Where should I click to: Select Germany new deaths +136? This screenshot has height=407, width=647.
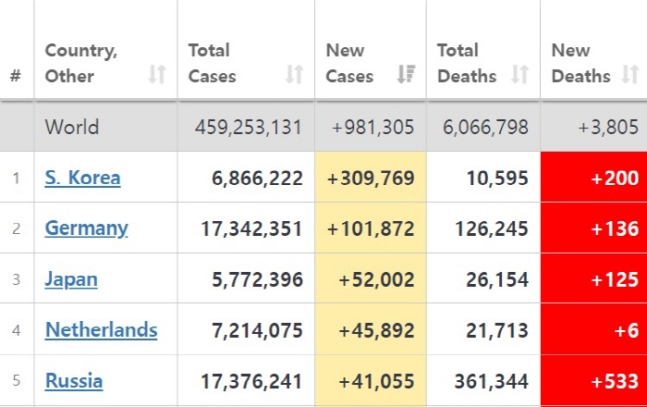point(615,229)
